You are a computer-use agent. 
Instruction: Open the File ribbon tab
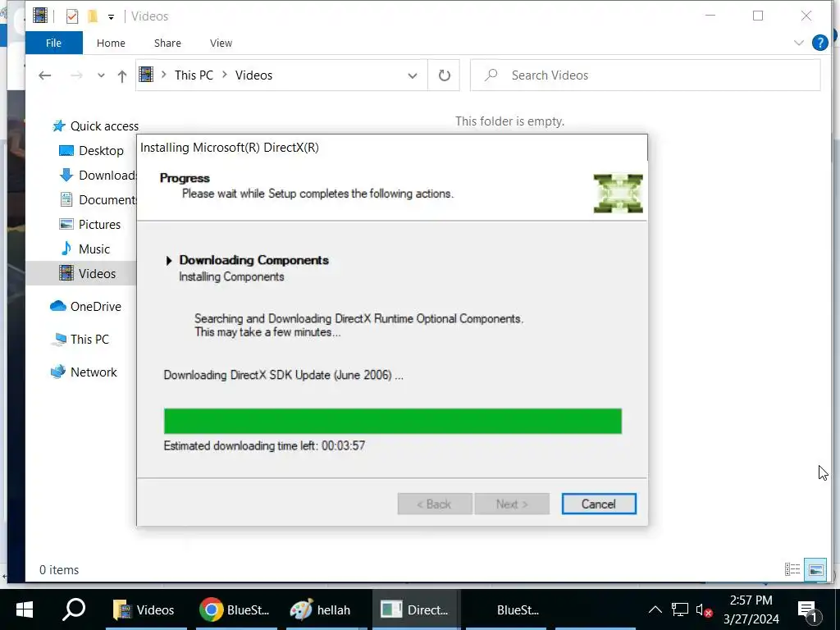pyautogui.click(x=53, y=43)
